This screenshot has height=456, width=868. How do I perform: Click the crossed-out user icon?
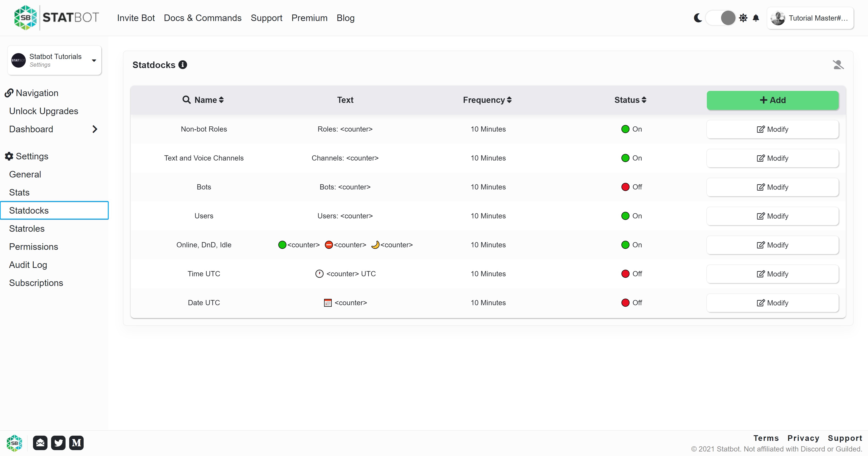(838, 65)
